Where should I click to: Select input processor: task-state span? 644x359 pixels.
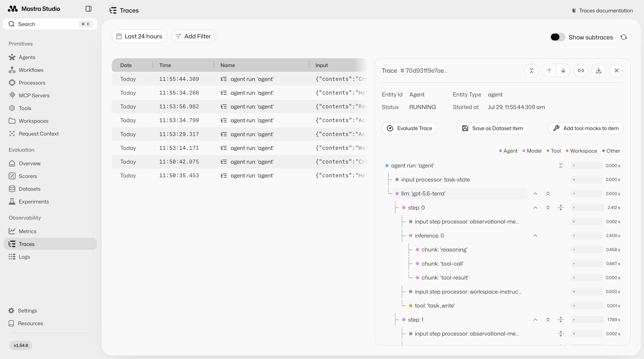coord(435,180)
